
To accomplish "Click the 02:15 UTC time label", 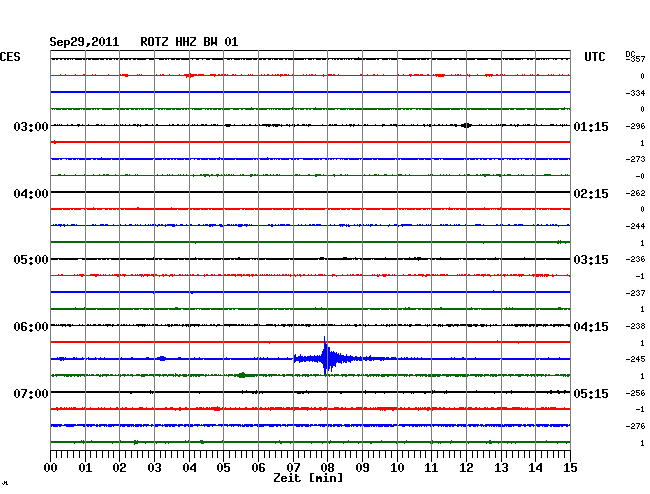I will point(591,194).
